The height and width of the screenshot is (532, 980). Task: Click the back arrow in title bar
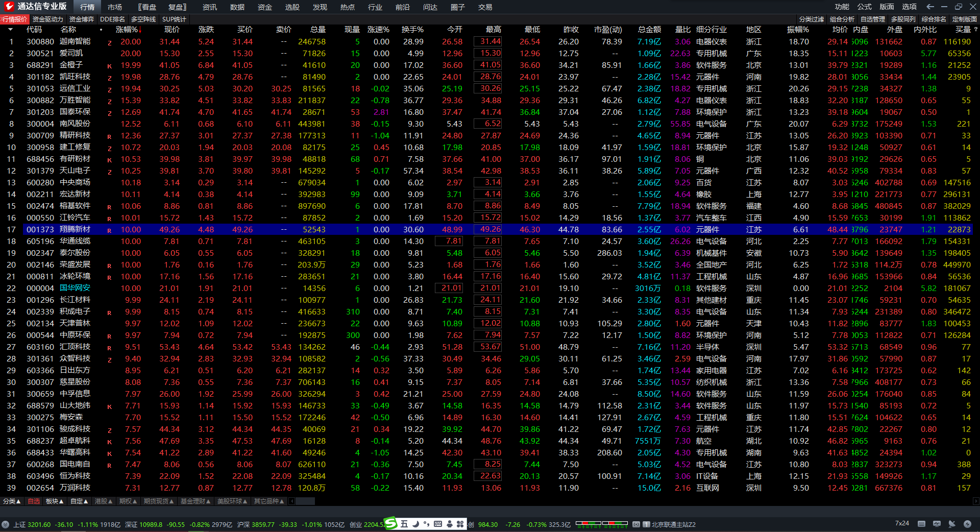[x=930, y=7]
